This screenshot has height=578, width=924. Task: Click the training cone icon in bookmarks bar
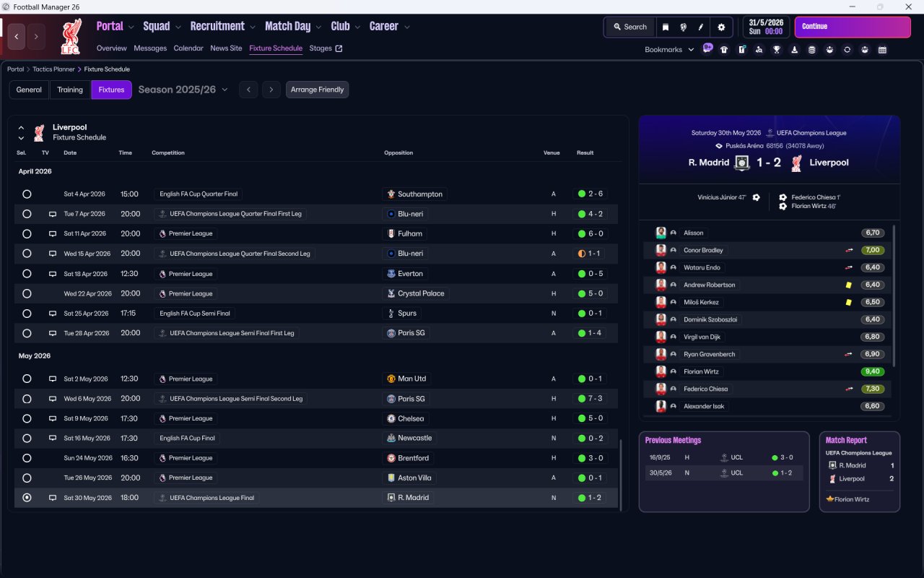794,50
